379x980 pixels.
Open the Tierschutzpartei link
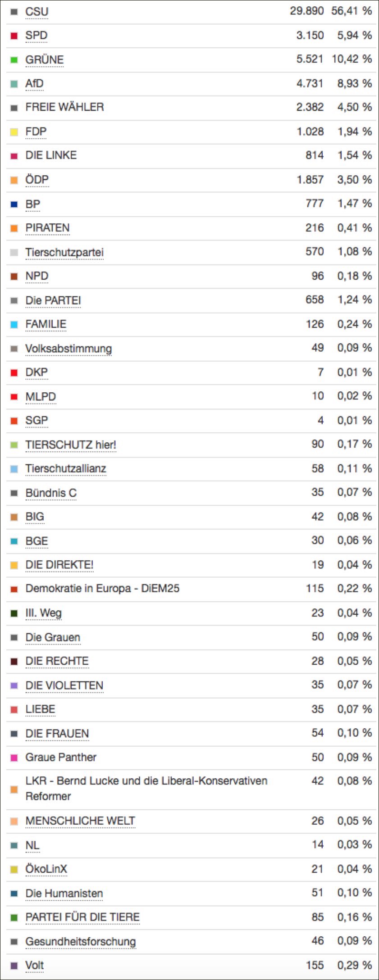(x=64, y=252)
